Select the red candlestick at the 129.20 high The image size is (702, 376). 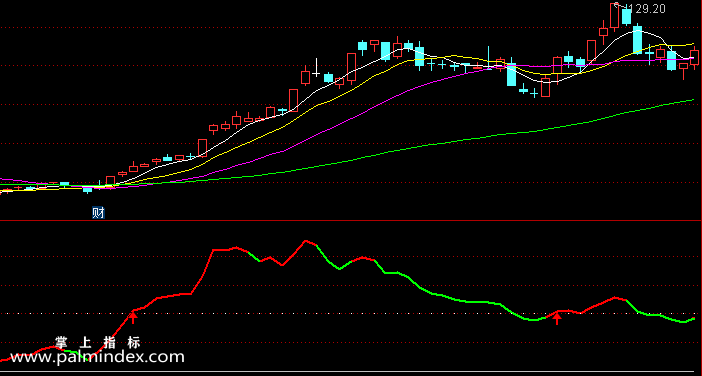click(x=614, y=16)
